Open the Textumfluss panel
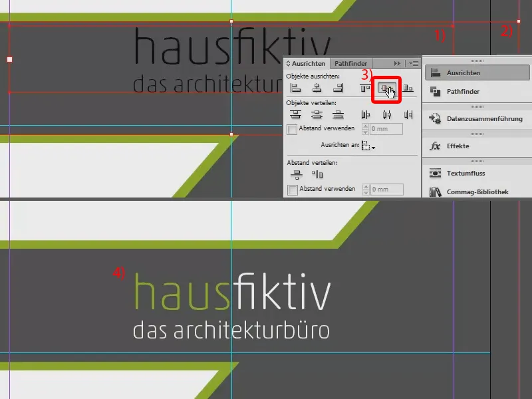 click(465, 173)
